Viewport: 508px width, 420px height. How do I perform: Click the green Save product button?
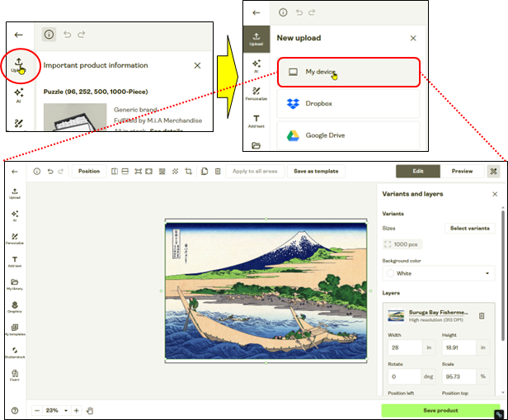(440, 410)
